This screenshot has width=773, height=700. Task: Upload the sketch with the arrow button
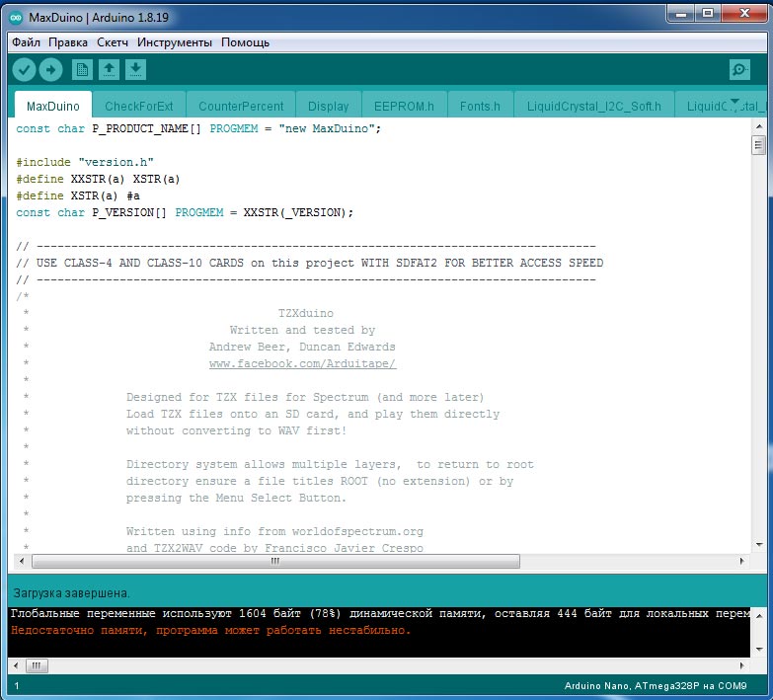coord(50,70)
